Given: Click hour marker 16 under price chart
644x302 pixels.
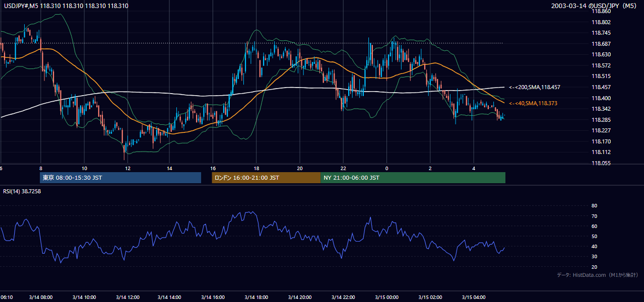Looking at the screenshot, I should point(213,168).
